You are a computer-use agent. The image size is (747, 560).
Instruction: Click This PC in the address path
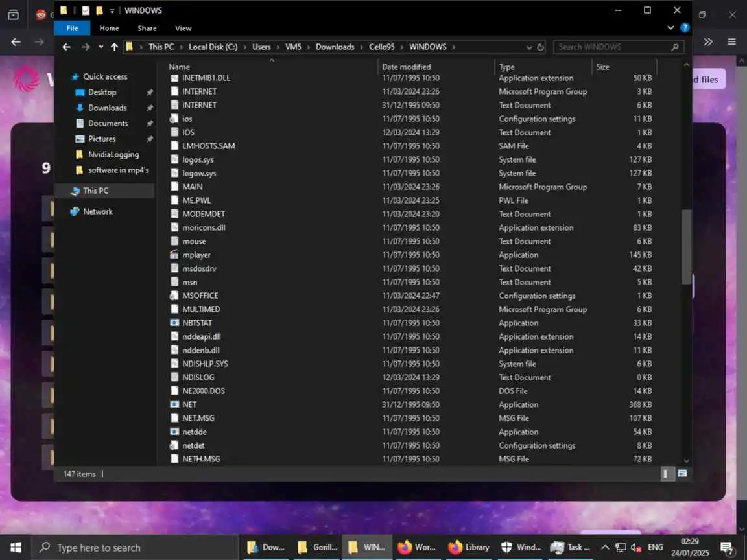point(161,47)
